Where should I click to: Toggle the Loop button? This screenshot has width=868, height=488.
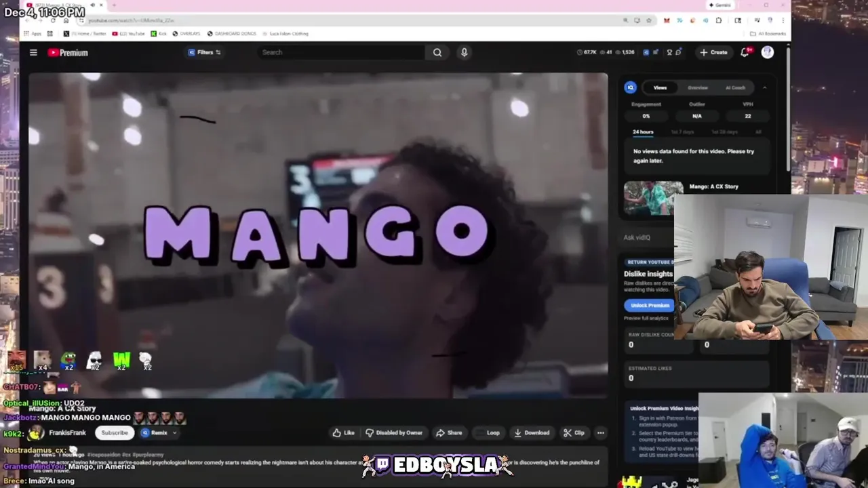coord(489,432)
